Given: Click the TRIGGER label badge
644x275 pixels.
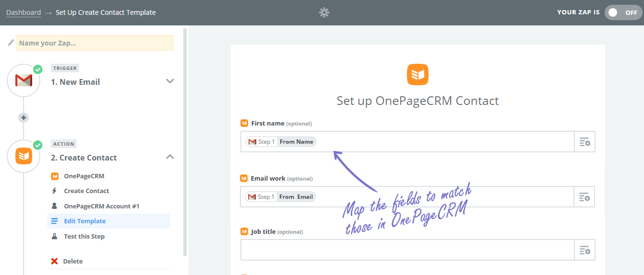Looking at the screenshot, I should pyautogui.click(x=65, y=68).
